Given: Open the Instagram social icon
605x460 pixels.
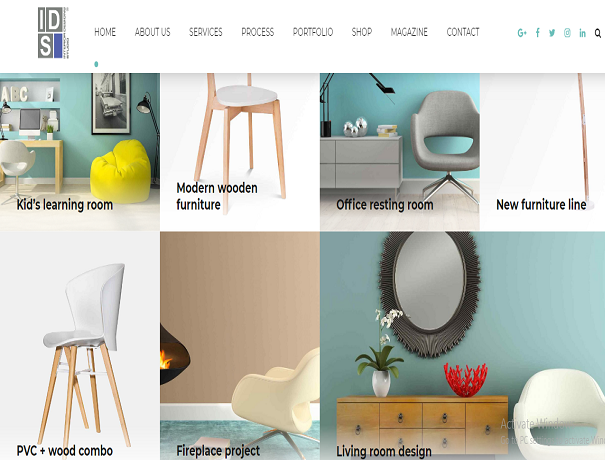Looking at the screenshot, I should tap(567, 33).
